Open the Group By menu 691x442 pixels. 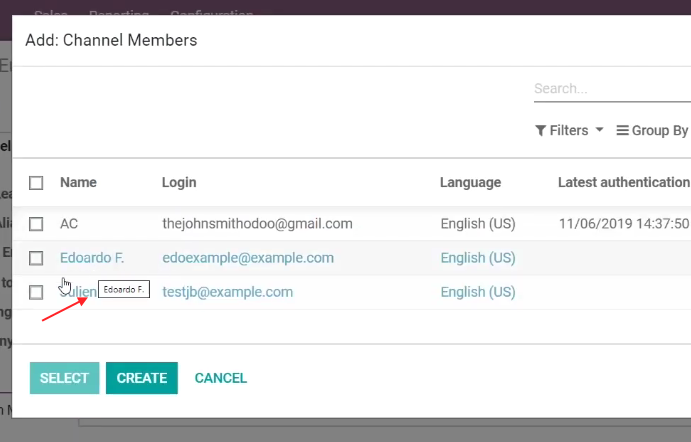pos(653,130)
